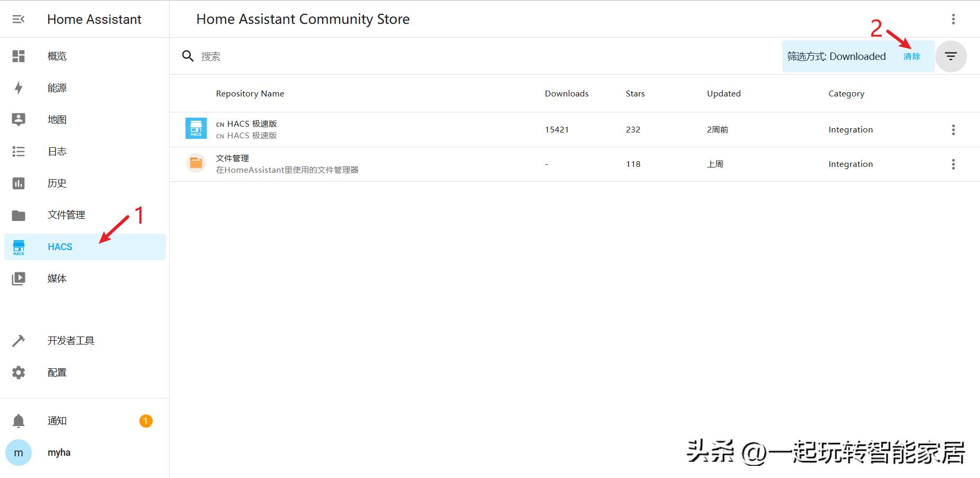Viewport: 980px width, 478px height.
Task: Open the 地图 (Map) sidebar icon
Action: [19, 119]
